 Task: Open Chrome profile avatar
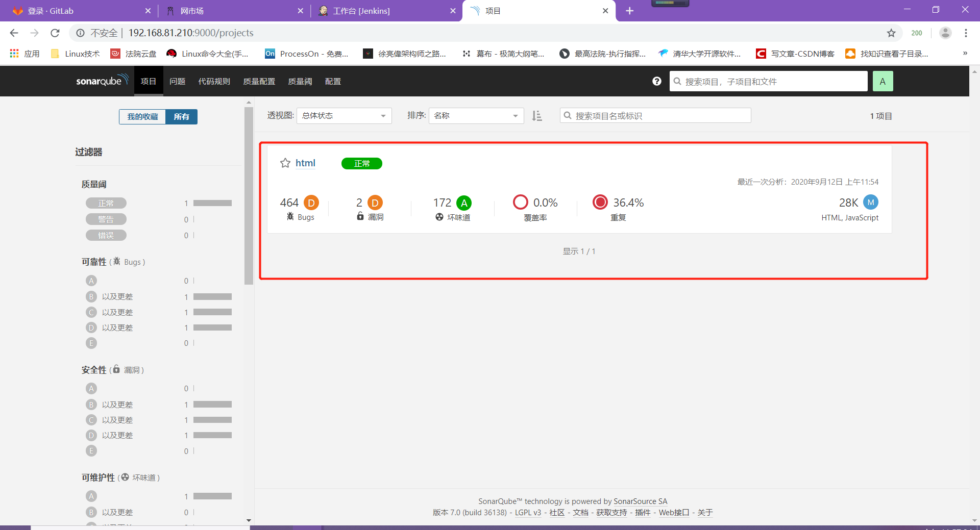click(x=945, y=33)
